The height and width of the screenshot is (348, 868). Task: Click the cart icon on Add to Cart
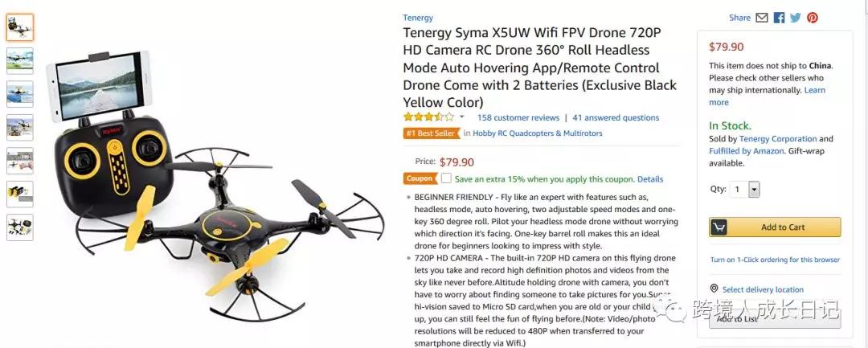(x=719, y=227)
